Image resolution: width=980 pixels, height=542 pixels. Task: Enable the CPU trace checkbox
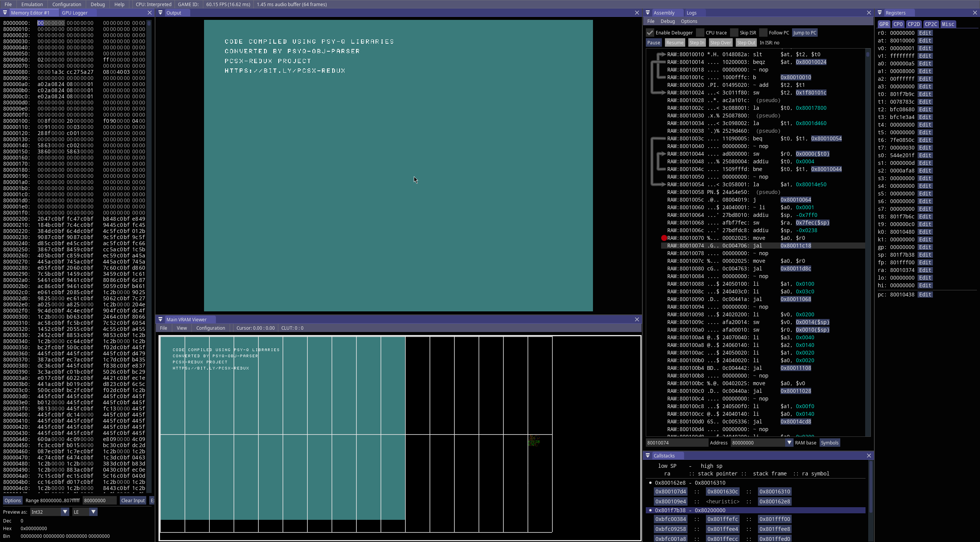click(x=700, y=33)
